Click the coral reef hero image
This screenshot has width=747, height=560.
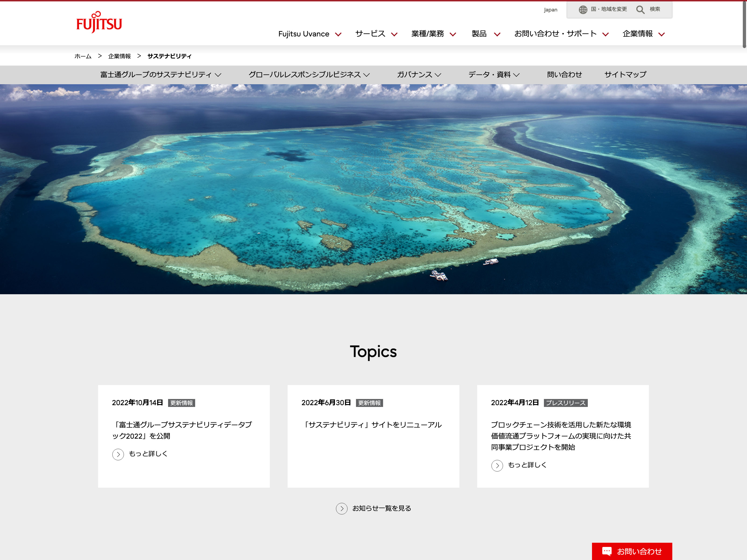pos(373,189)
